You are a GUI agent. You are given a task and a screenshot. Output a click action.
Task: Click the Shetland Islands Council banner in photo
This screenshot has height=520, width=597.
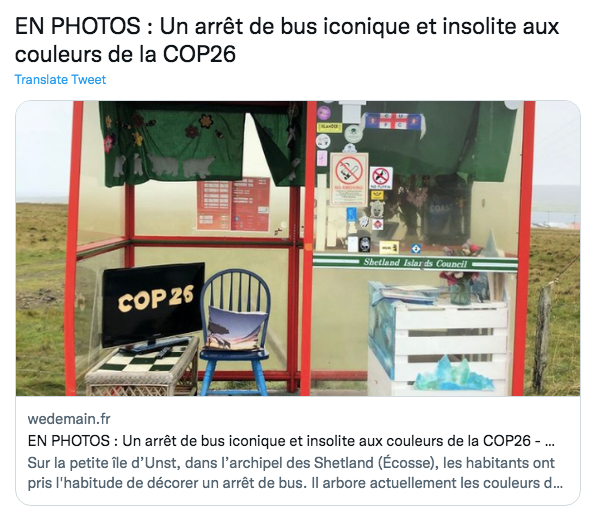click(415, 263)
